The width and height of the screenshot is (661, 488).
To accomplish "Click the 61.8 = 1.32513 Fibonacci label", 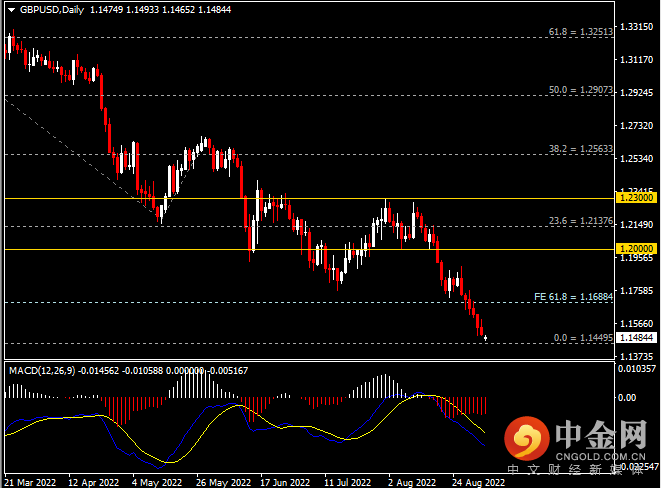I will [x=580, y=32].
